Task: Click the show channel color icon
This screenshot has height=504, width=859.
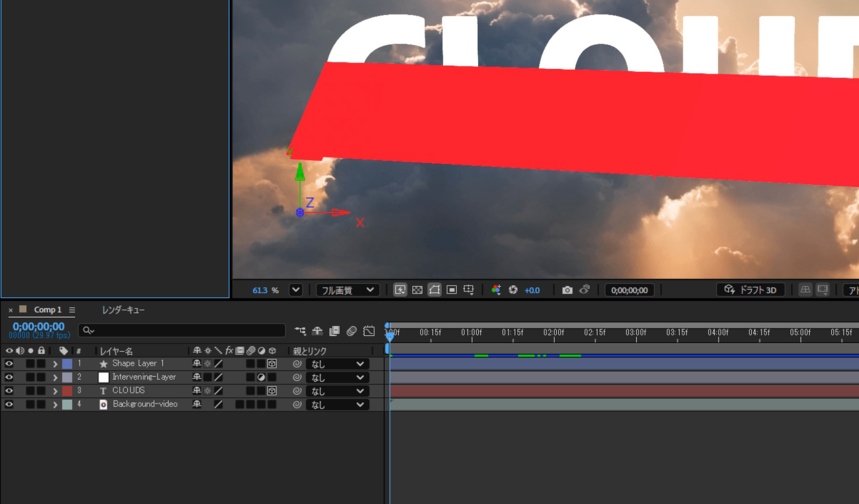Action: click(496, 290)
